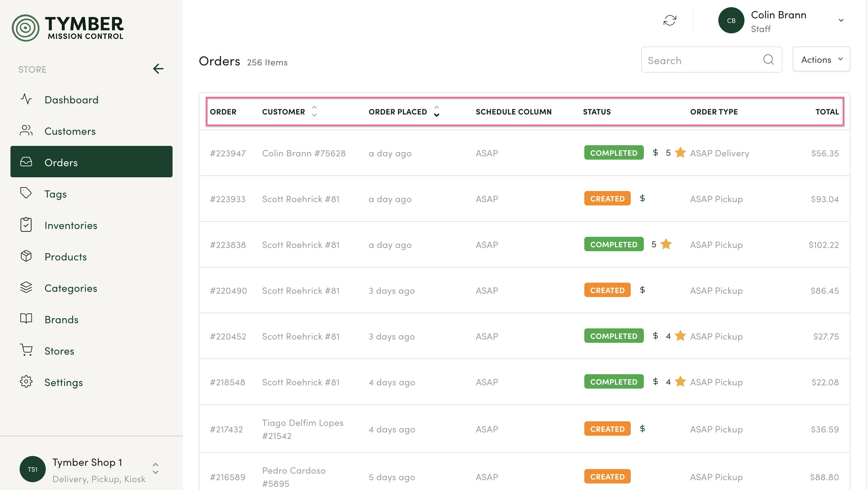Open the Dashboard menu item
The image size is (868, 490).
91,99
